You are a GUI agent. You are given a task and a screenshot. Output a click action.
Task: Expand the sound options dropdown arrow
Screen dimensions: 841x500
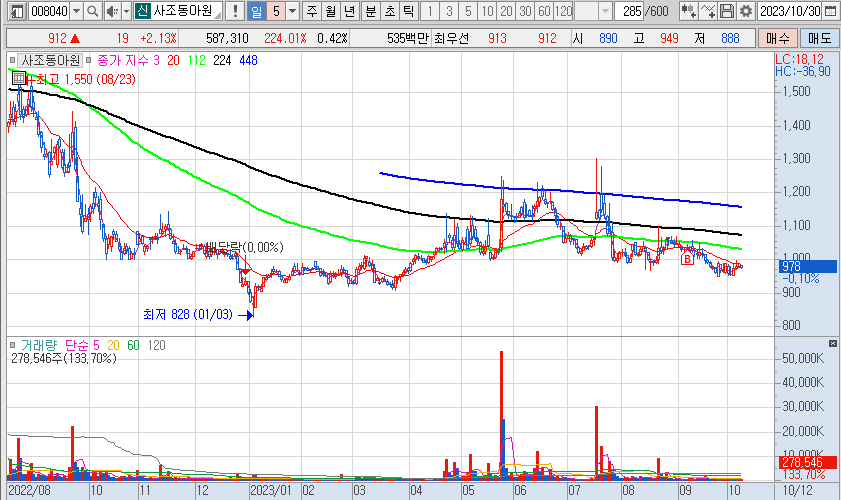point(127,11)
